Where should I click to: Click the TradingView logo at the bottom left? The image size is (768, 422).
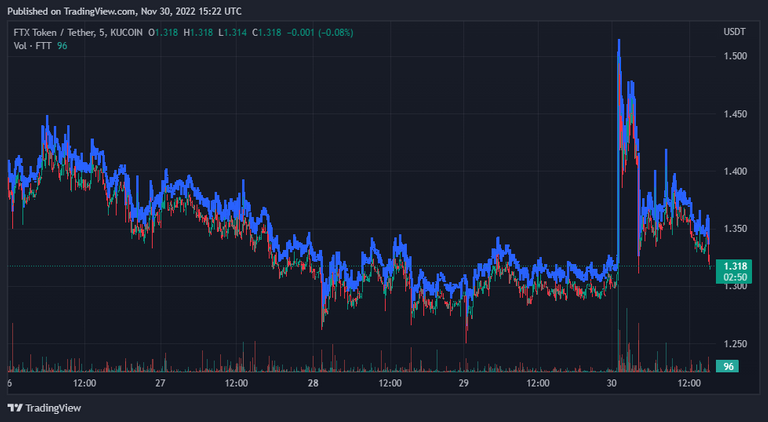coord(44,408)
